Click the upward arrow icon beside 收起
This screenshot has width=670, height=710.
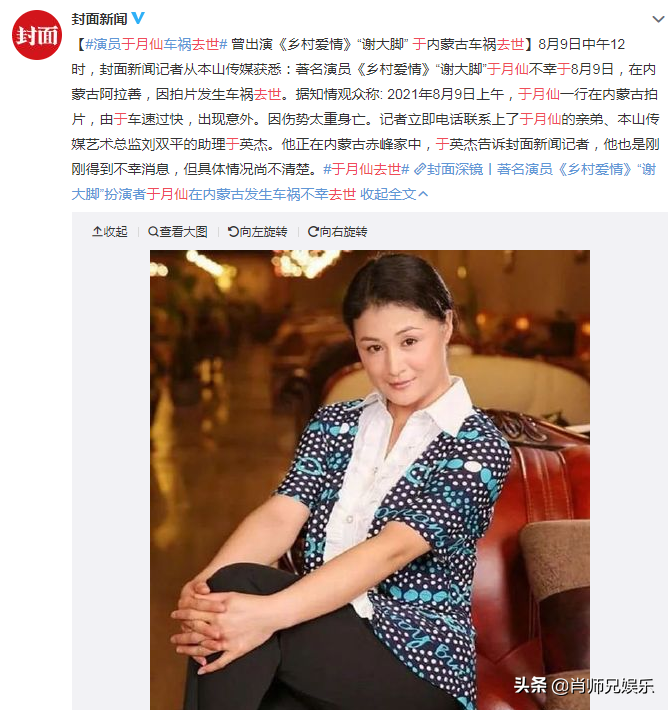point(97,232)
